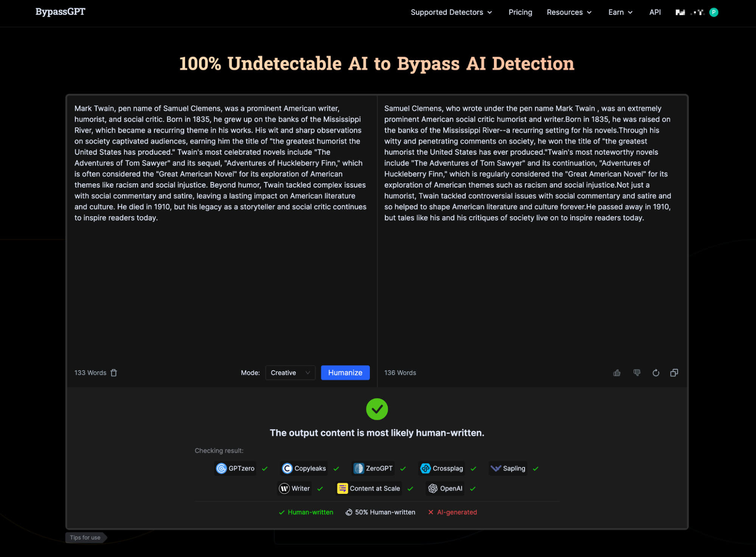
Task: Click the big green success checkmark
Action: [377, 409]
